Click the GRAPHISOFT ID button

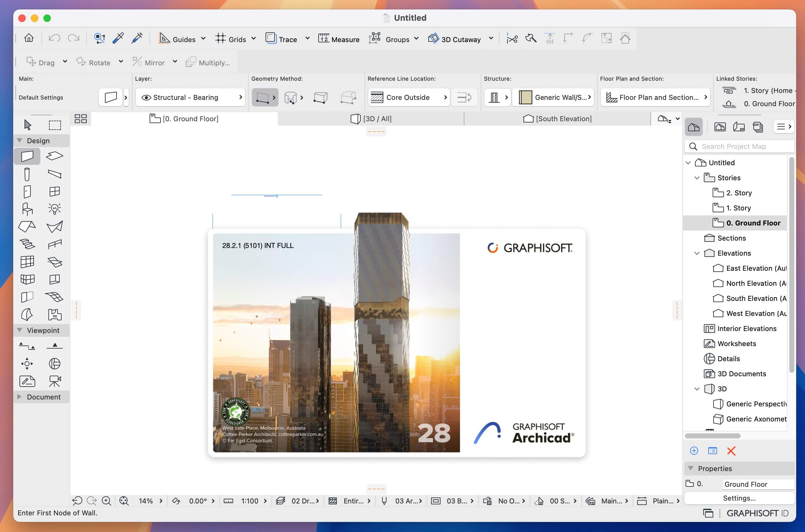click(758, 513)
